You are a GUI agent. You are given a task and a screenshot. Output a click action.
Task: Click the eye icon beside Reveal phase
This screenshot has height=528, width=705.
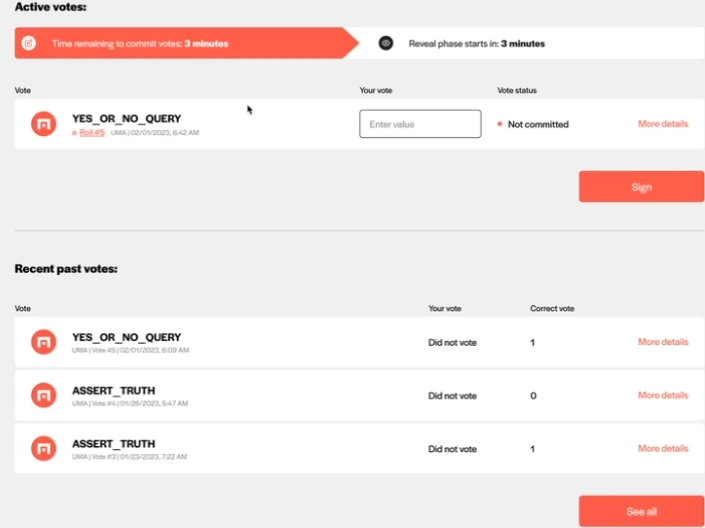click(x=386, y=43)
